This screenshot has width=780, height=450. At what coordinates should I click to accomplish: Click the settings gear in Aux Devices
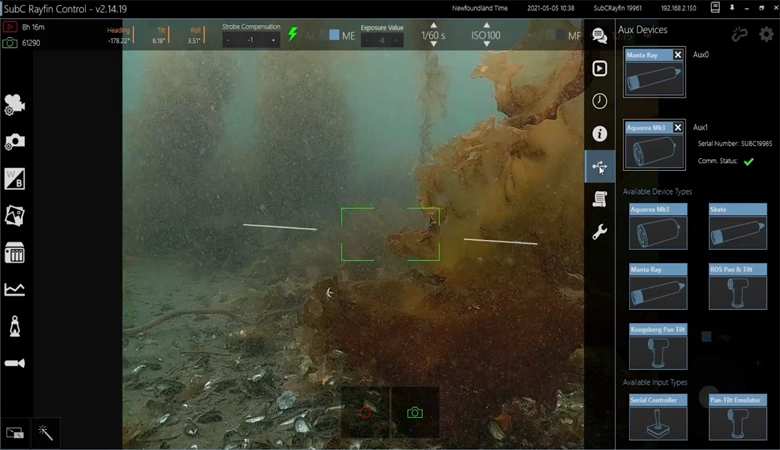point(766,34)
